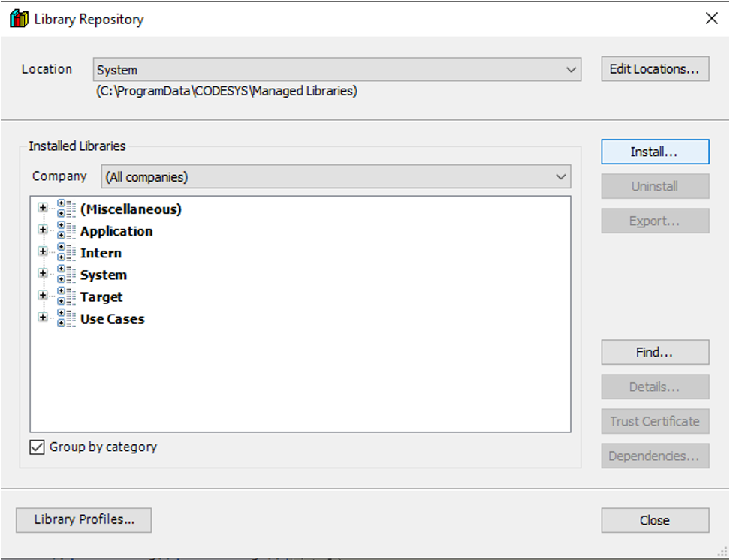Select the (Miscellaneous) tree row text

coord(131,209)
